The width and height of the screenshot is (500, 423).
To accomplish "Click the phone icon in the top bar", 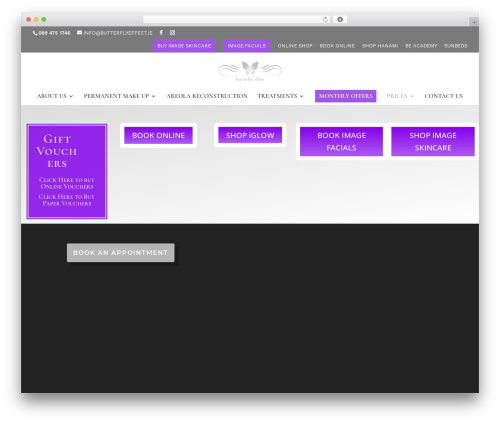I will pos(35,33).
